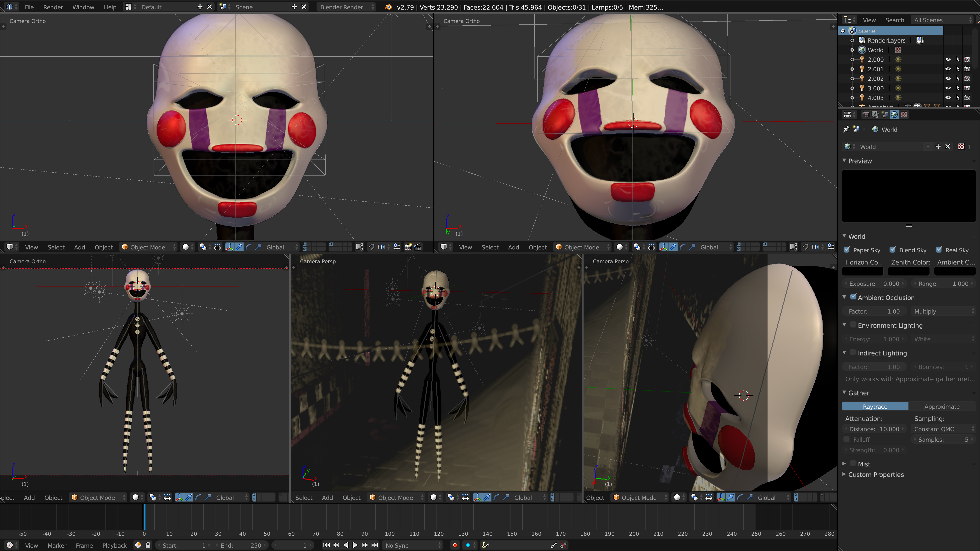Viewport: 980px width, 551px height.
Task: Click the Horizon Color swatch
Action: 863,271
